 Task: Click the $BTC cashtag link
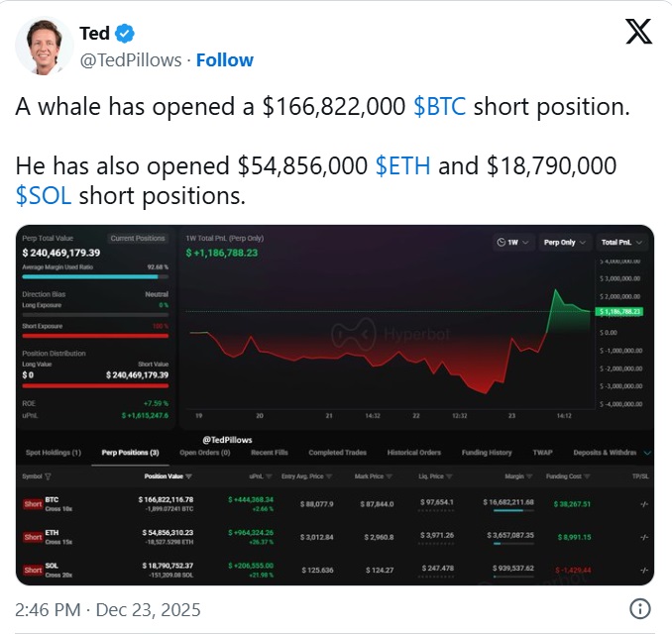[x=440, y=108]
